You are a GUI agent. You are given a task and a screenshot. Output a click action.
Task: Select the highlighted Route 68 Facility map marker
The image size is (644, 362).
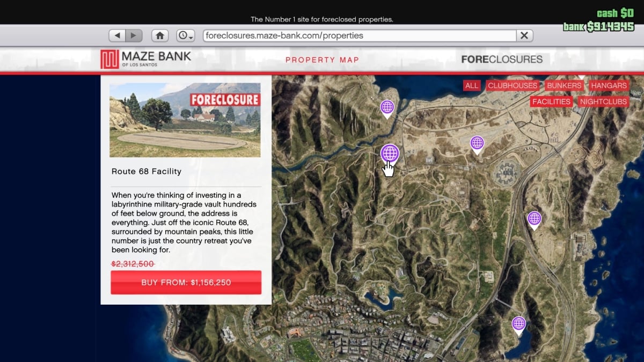pyautogui.click(x=390, y=154)
